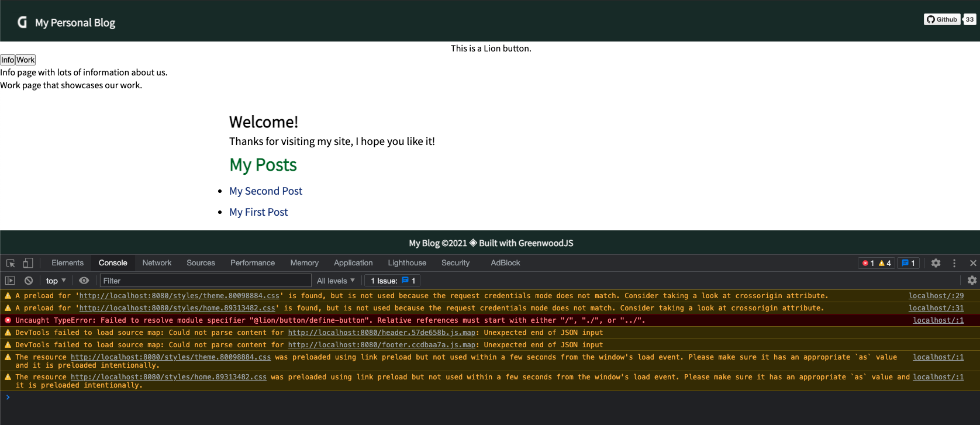Open the header.57de658b.js.map link

click(381, 333)
